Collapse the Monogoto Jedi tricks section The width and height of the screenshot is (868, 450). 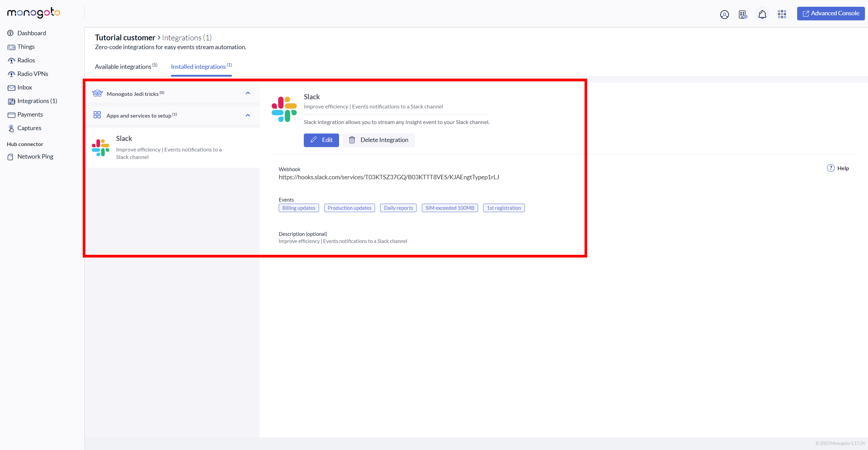[x=248, y=93]
